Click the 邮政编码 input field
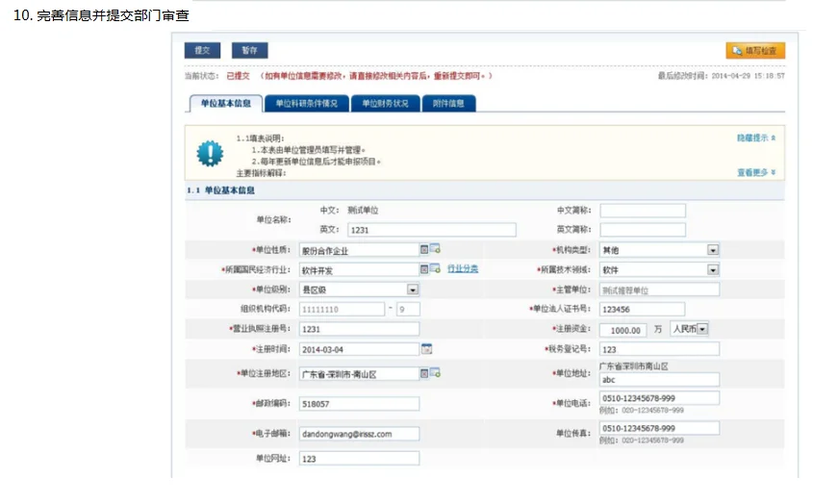This screenshot has width=838, height=504. point(359,404)
